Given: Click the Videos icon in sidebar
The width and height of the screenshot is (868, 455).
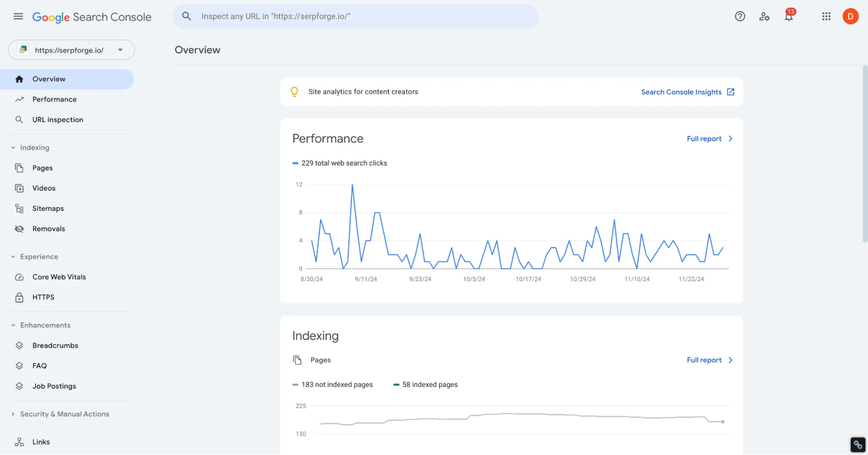Looking at the screenshot, I should 19,188.
